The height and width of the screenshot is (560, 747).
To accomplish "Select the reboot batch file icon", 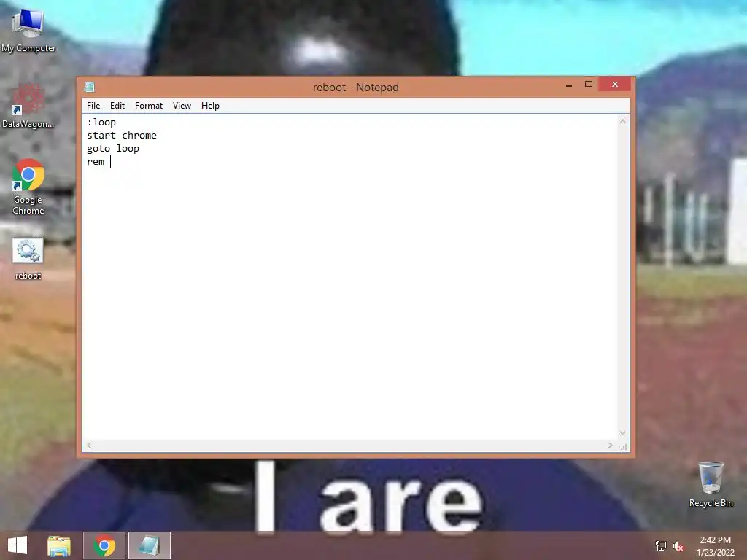I will 28,259.
